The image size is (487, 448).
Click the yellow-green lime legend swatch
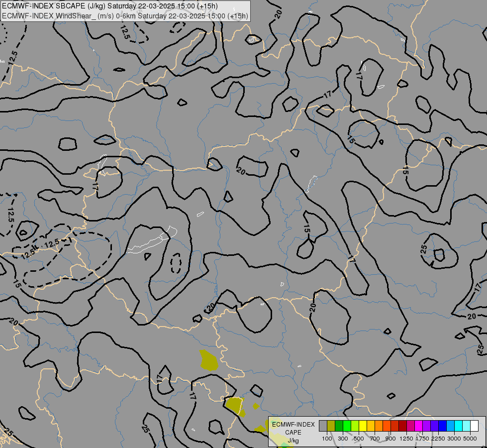[355, 426]
